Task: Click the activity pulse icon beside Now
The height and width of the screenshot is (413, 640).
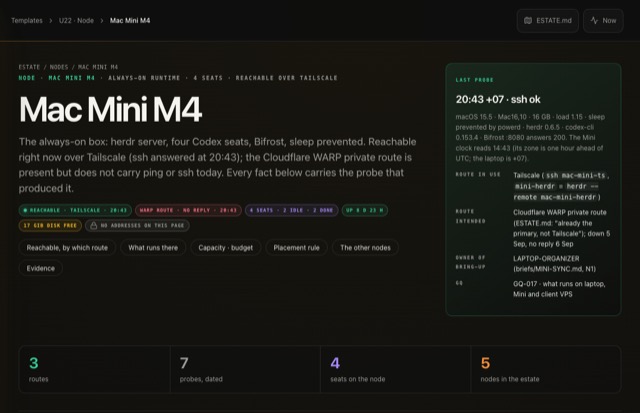Action: coord(594,20)
